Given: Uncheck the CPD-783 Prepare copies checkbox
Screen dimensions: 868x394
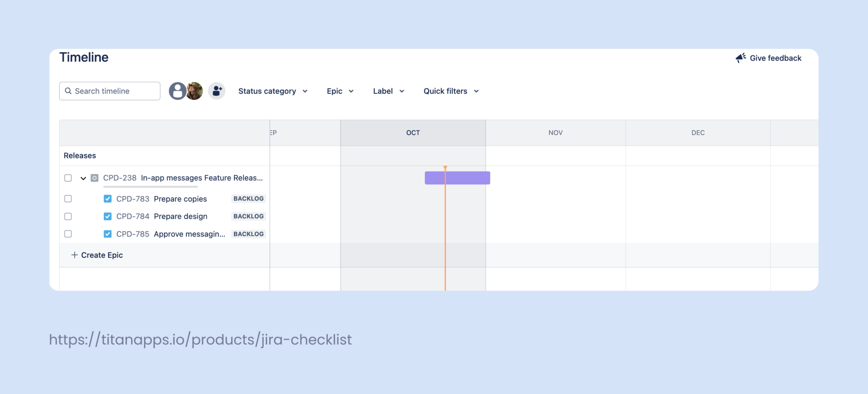Looking at the screenshot, I should coord(108,198).
